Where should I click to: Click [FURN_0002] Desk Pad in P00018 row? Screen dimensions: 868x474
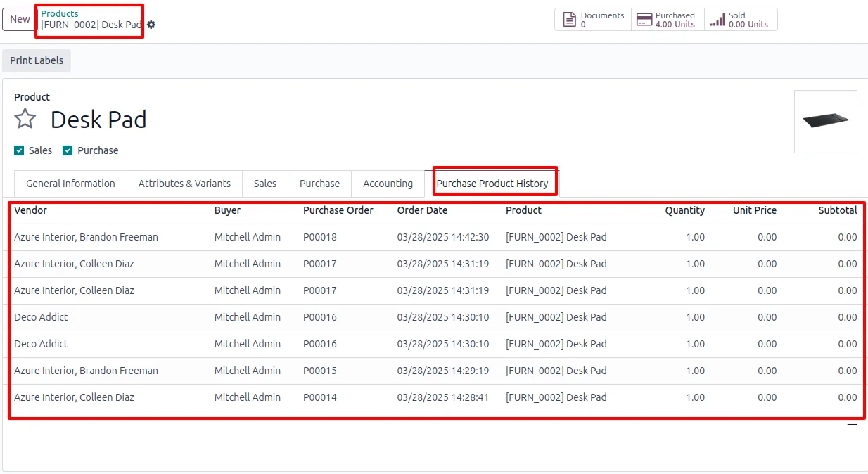click(556, 237)
